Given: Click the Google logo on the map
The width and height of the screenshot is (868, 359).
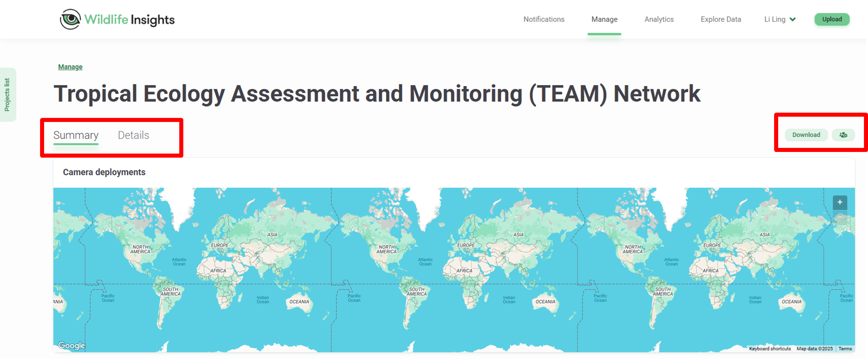Looking at the screenshot, I should (x=72, y=345).
